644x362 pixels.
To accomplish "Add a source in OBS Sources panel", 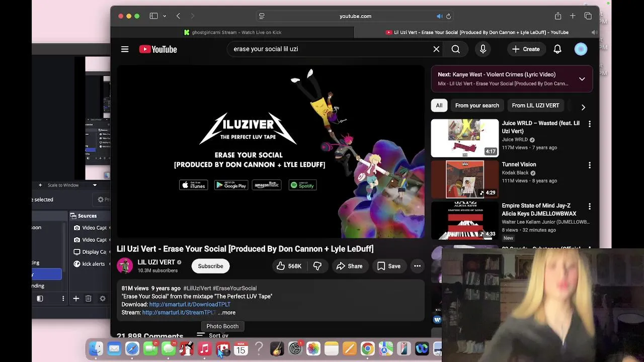I will click(x=76, y=299).
